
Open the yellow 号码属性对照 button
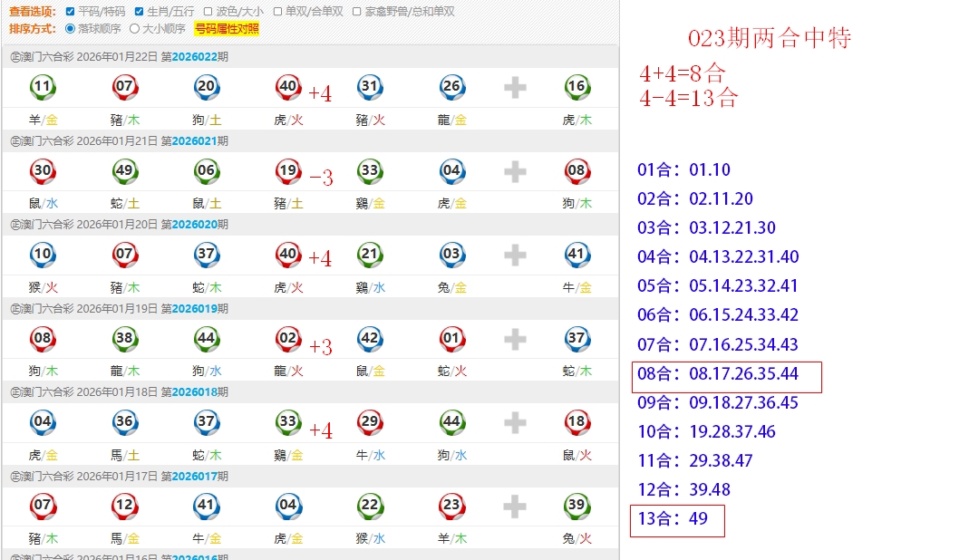coord(227,29)
